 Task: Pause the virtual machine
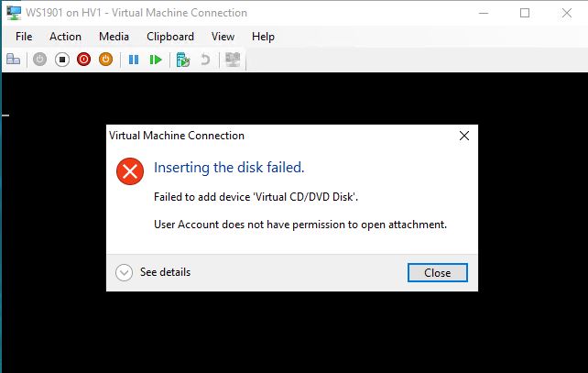pos(134,60)
